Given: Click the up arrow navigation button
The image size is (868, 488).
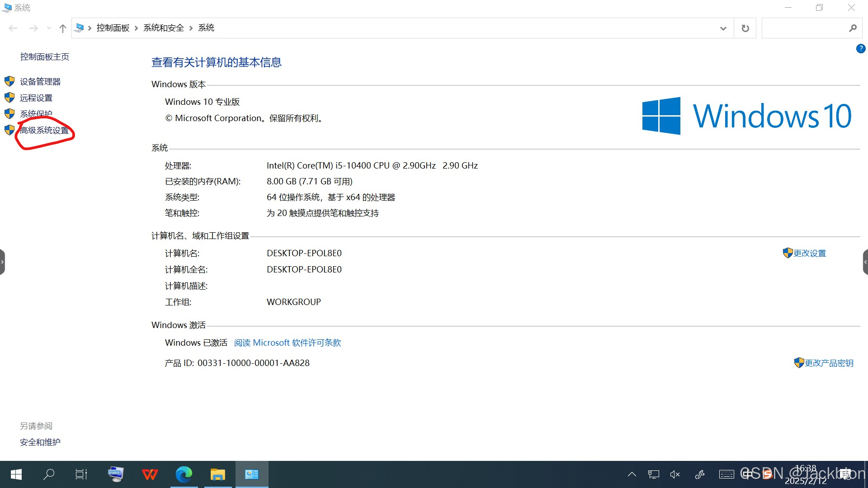Looking at the screenshot, I should click(x=62, y=28).
